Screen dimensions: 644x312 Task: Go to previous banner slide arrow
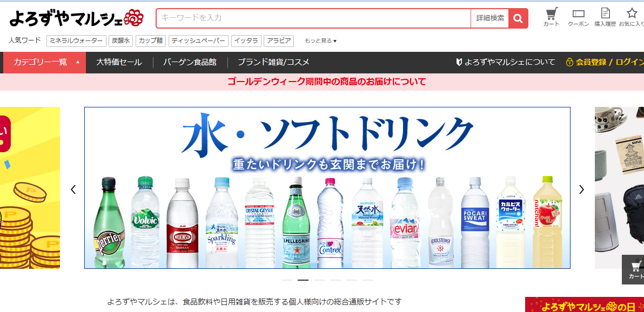click(x=73, y=189)
